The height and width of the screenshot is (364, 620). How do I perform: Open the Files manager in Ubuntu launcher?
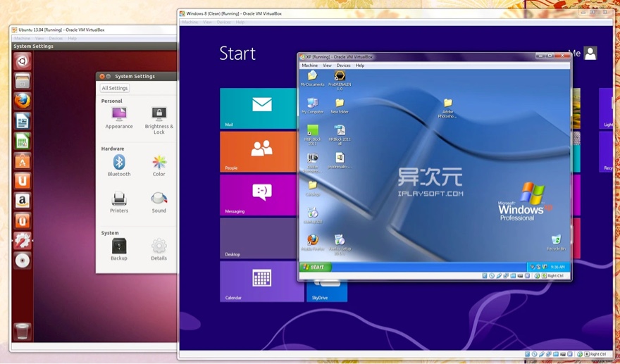(22, 81)
